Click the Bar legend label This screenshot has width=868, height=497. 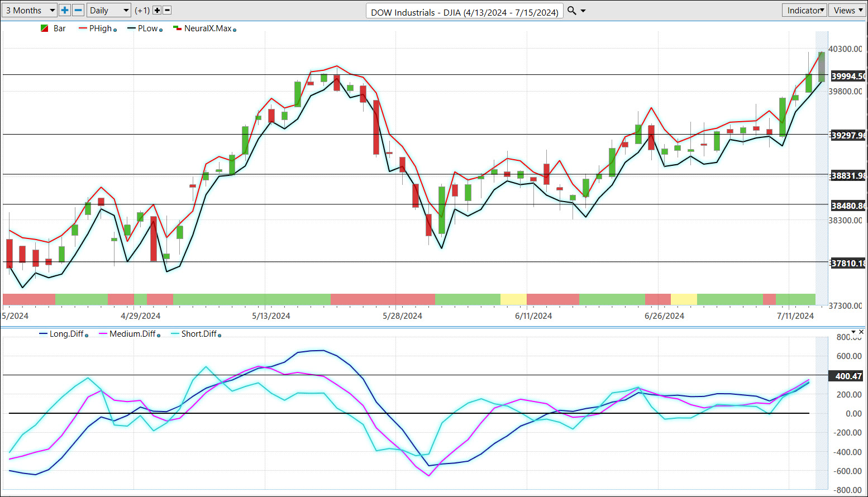click(60, 28)
